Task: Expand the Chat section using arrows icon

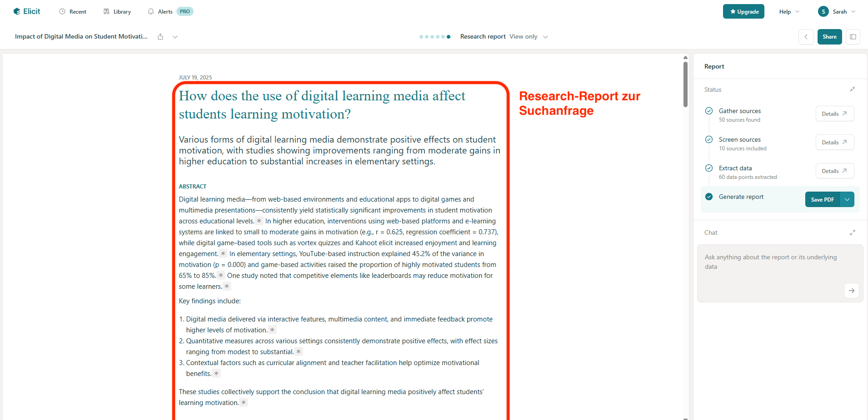Action: tap(853, 232)
